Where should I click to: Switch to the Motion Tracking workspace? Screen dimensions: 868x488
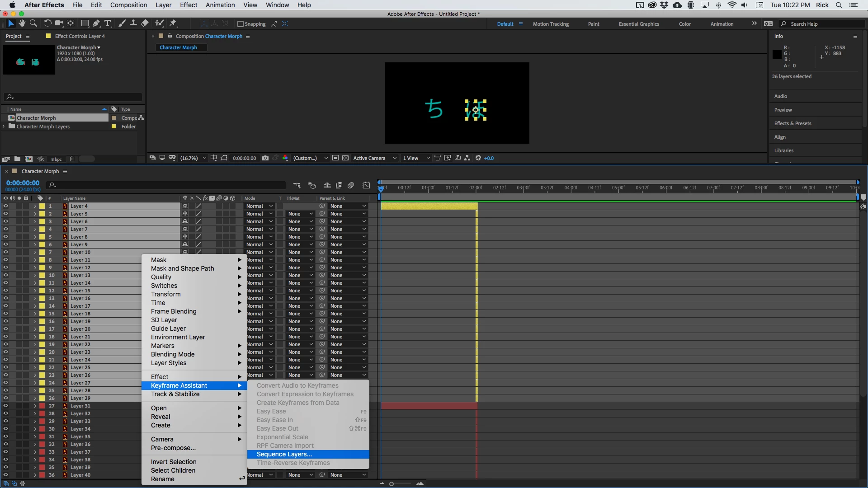point(550,24)
